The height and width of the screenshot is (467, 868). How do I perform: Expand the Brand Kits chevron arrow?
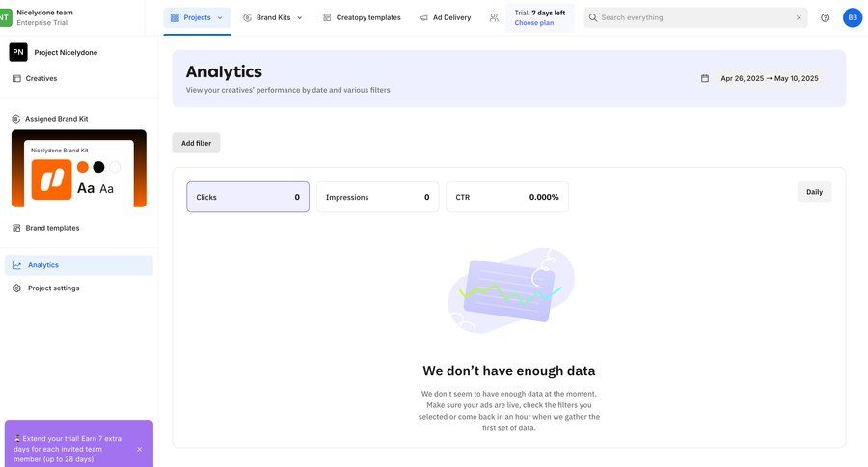click(x=300, y=17)
